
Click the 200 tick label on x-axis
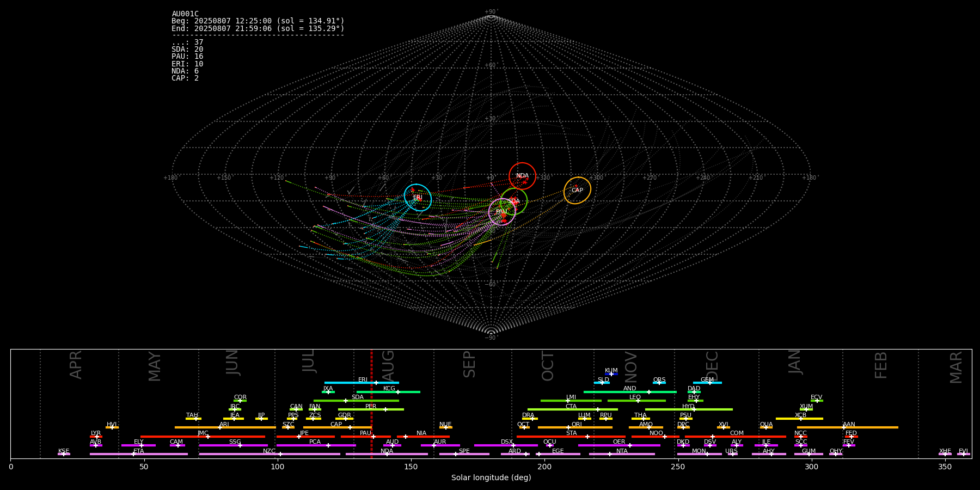click(x=544, y=467)
